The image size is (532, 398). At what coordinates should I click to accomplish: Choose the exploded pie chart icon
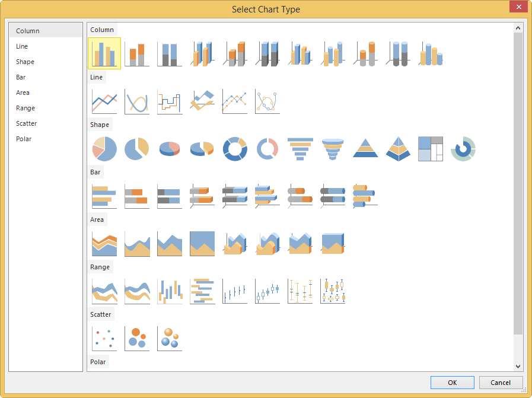[x=137, y=149]
